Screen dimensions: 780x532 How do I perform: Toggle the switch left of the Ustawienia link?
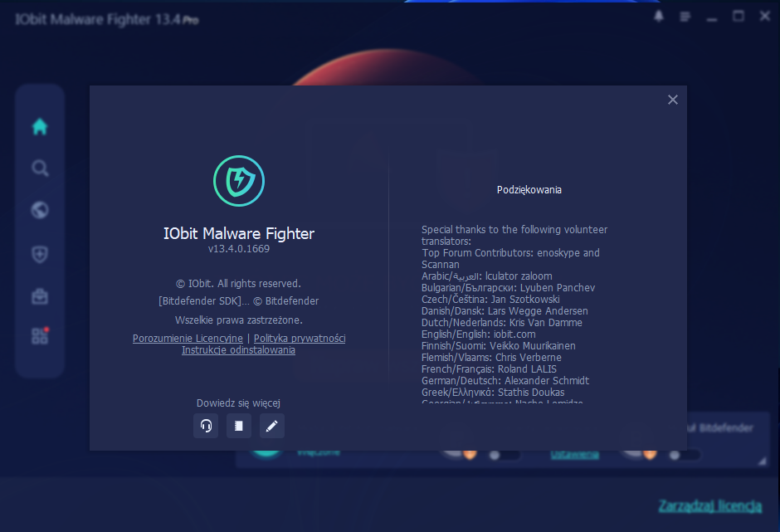point(505,455)
